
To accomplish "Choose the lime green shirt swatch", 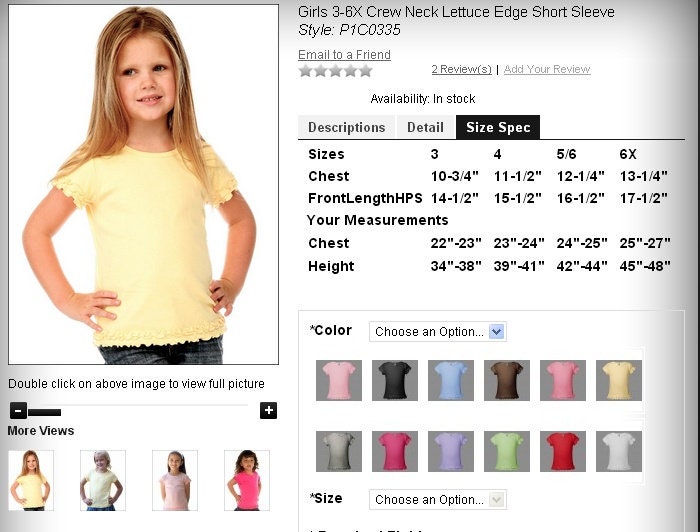I will (x=507, y=451).
